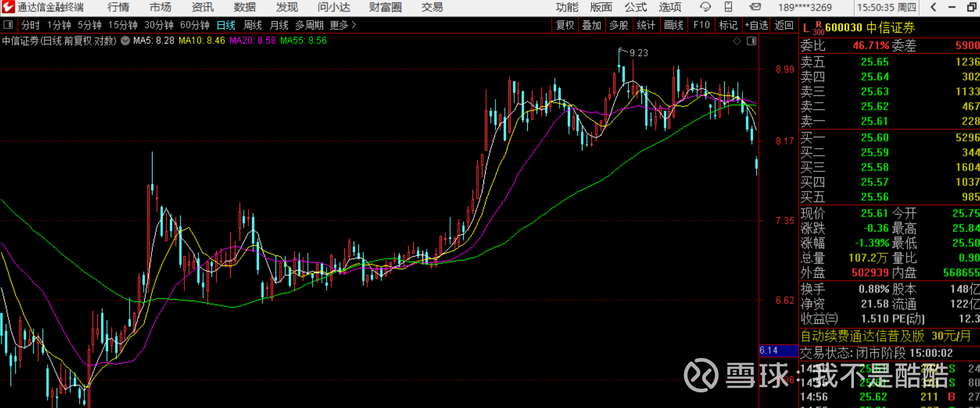Click the 卖一 price 25.61 in order book

(875, 121)
